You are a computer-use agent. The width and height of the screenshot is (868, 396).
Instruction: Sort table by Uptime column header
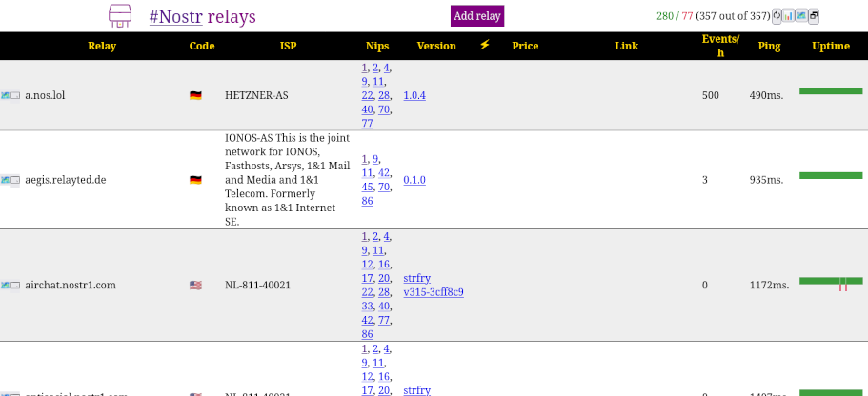click(831, 46)
